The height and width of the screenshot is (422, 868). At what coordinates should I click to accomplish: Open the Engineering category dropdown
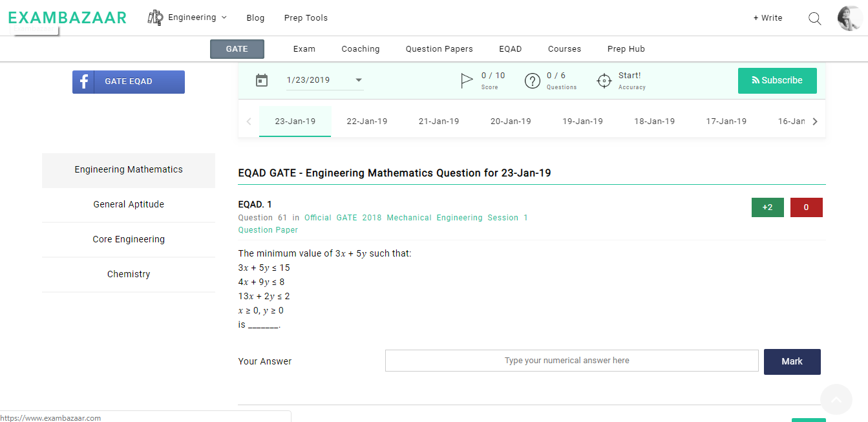(188, 18)
